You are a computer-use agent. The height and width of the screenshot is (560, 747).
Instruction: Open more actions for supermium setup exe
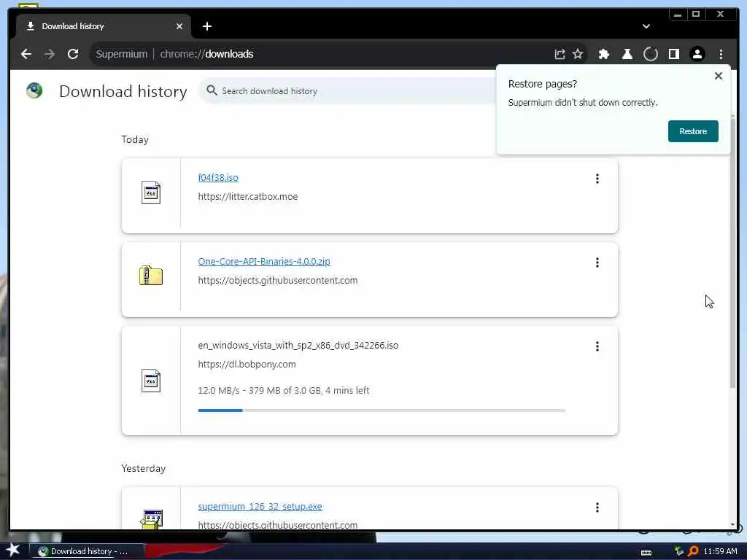(x=597, y=507)
